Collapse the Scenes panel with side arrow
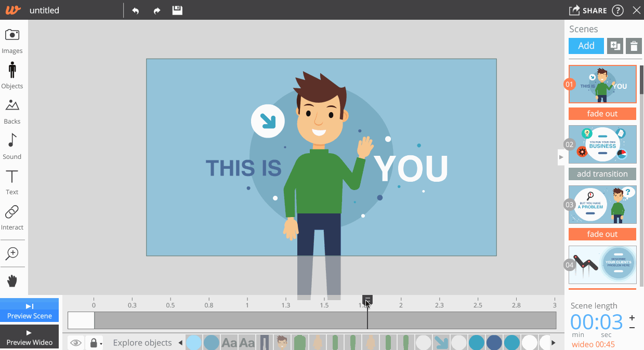The width and height of the screenshot is (644, 350). tap(561, 157)
